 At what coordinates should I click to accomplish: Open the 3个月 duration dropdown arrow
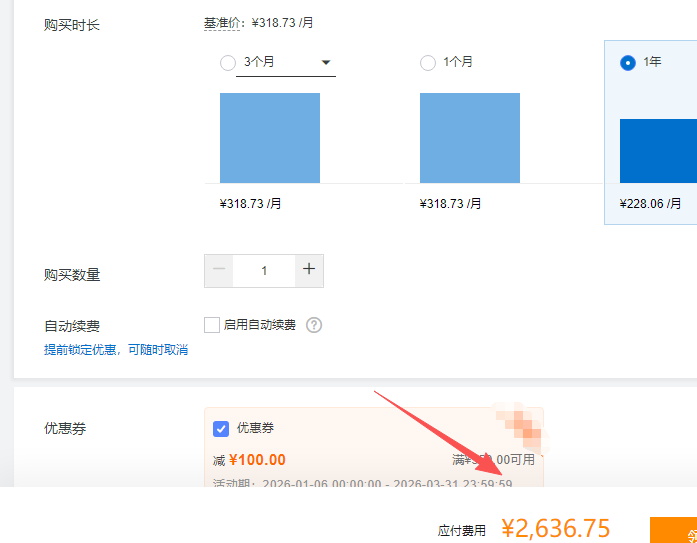tap(326, 63)
